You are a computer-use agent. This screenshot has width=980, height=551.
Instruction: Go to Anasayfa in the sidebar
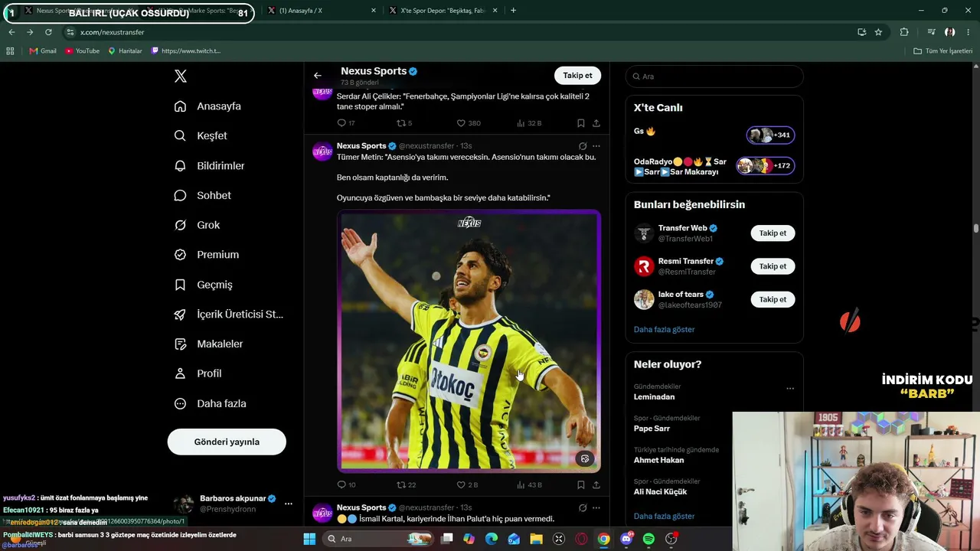pyautogui.click(x=207, y=106)
